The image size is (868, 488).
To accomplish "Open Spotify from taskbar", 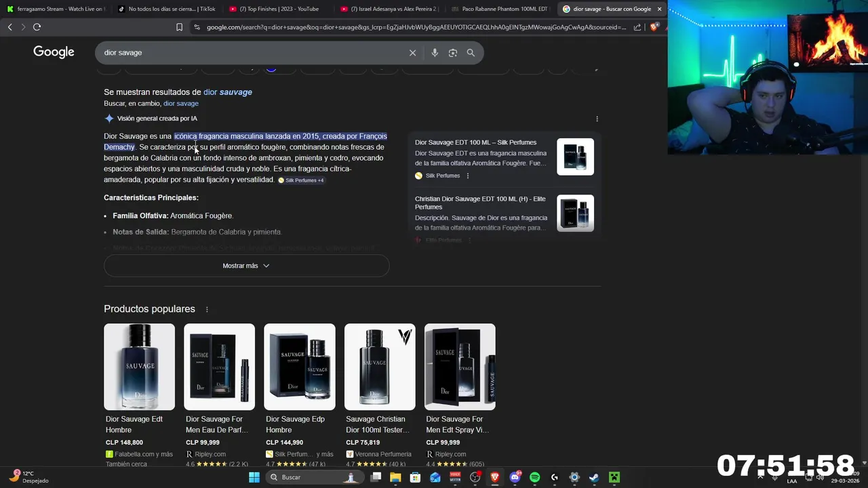I will pos(534,477).
